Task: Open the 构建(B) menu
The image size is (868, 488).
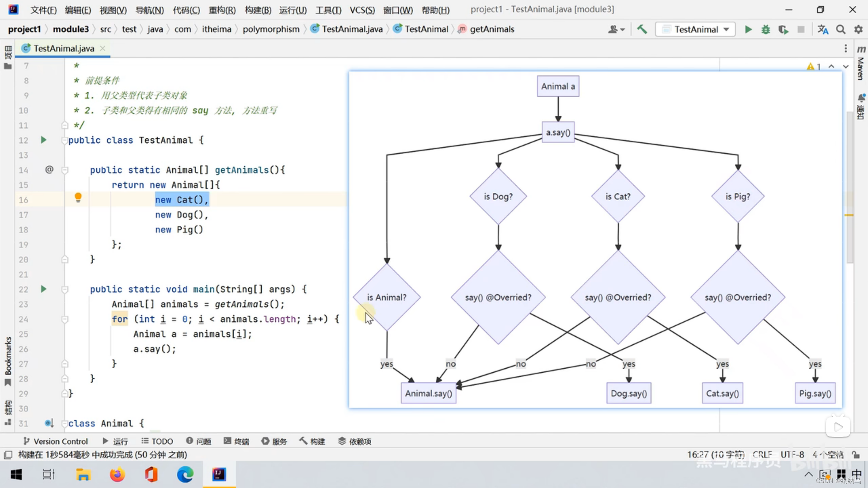Action: pyautogui.click(x=258, y=10)
